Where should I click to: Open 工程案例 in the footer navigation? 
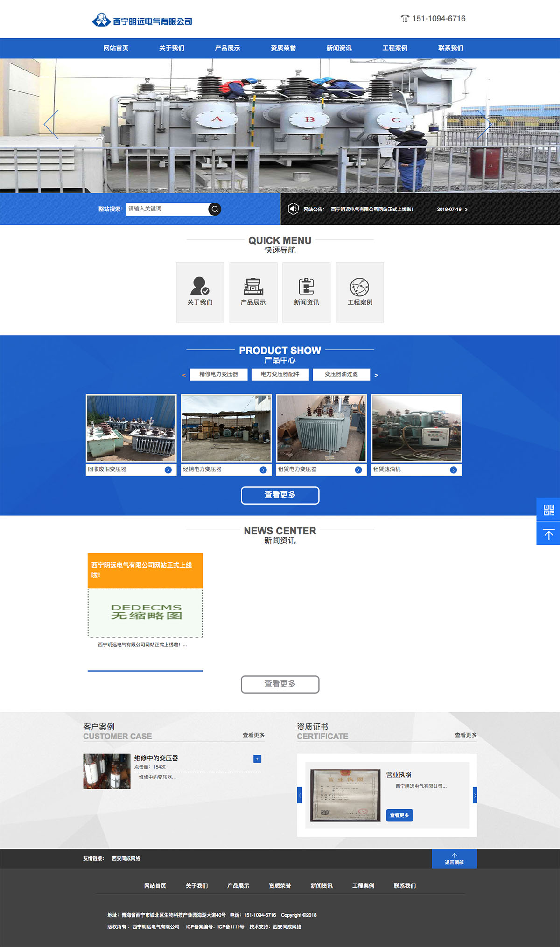click(x=363, y=885)
